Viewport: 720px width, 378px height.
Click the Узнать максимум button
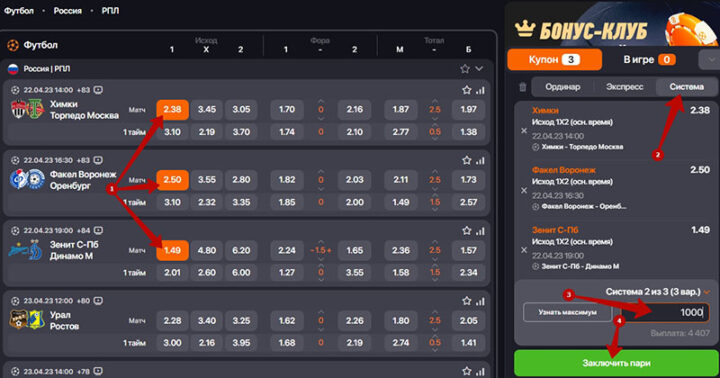pyautogui.click(x=568, y=312)
